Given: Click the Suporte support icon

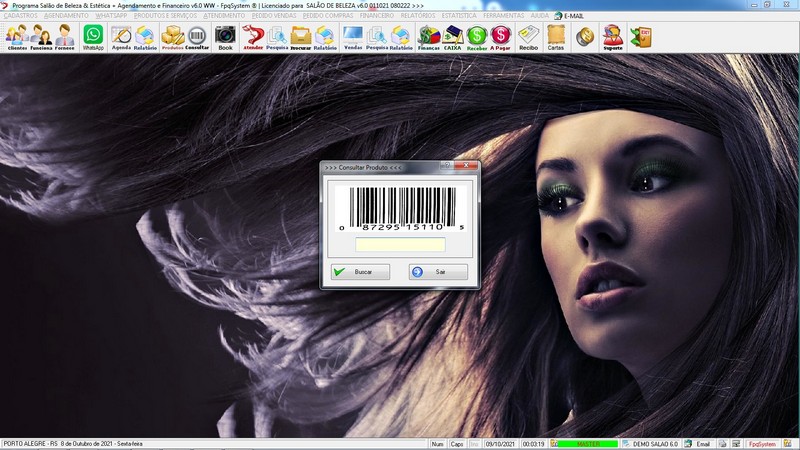Looking at the screenshot, I should point(612,37).
